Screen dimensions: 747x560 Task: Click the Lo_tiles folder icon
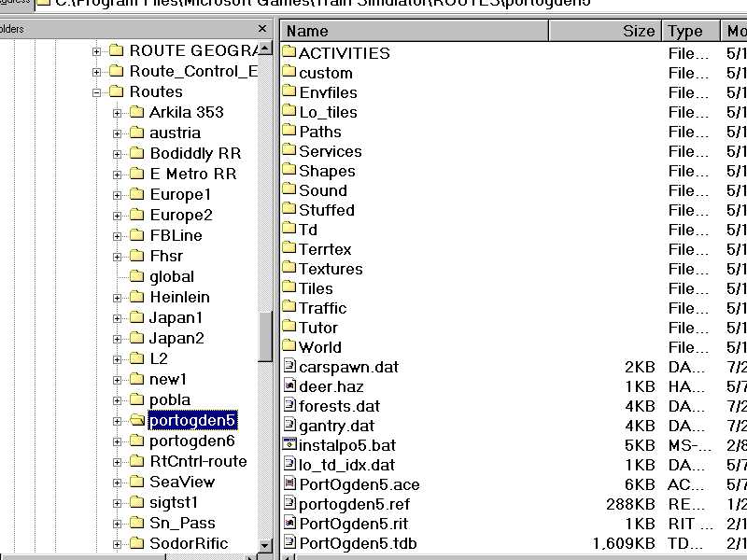point(289,110)
